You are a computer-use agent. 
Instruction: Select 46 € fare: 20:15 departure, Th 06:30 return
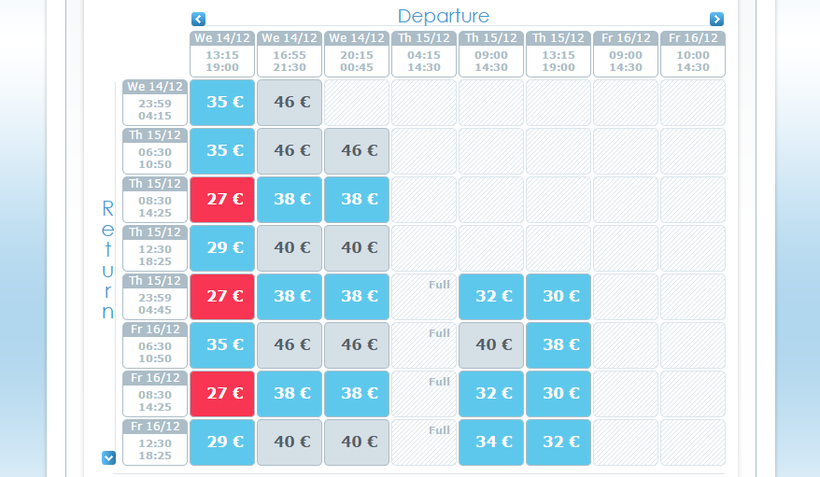pyautogui.click(x=356, y=151)
